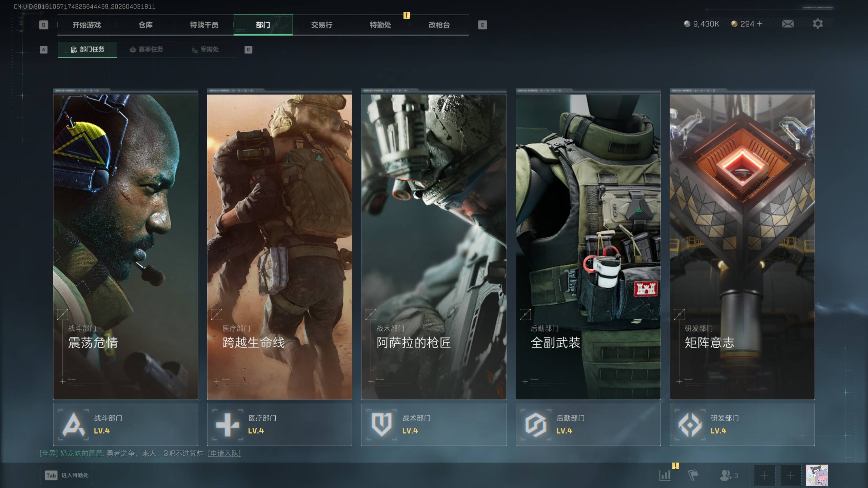Image resolution: width=868 pixels, height=488 pixels.
Task: Click the flags icon in bottom bar
Action: click(x=693, y=475)
